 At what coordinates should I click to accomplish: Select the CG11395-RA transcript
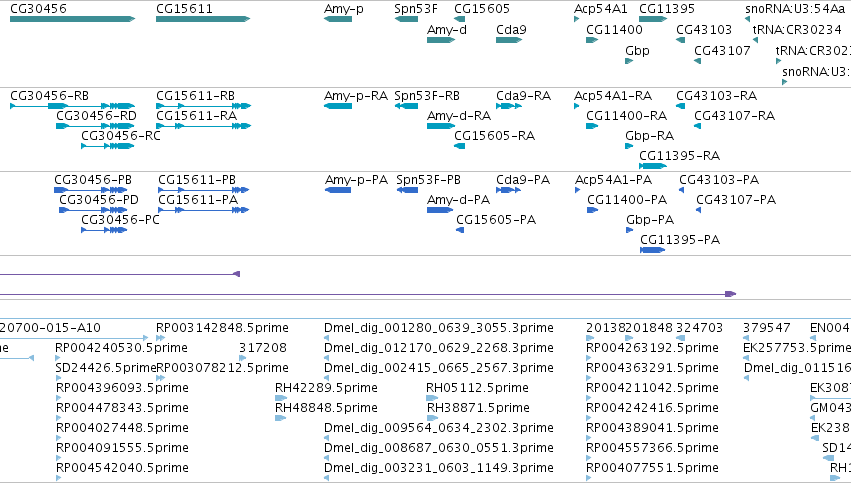pos(653,166)
